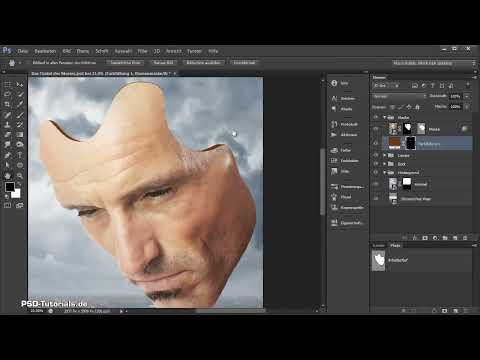Open the Deckkraft opacity dropdown arrow

pos(467,96)
